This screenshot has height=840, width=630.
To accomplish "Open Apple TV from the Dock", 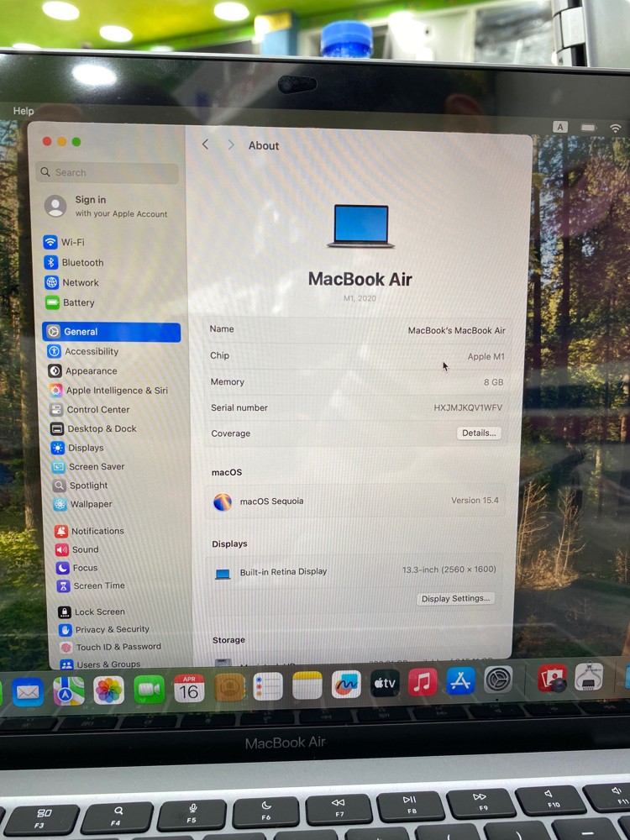I will 385,683.
